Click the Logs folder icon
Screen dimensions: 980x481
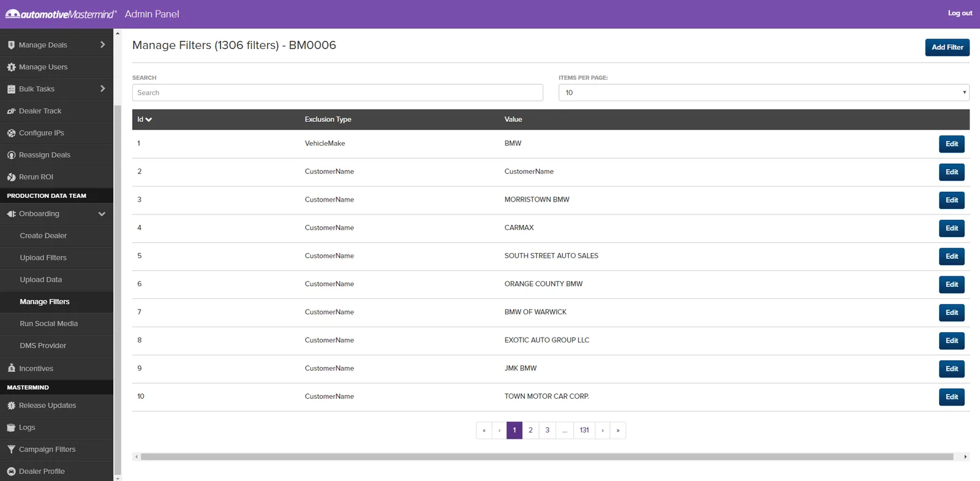(11, 428)
